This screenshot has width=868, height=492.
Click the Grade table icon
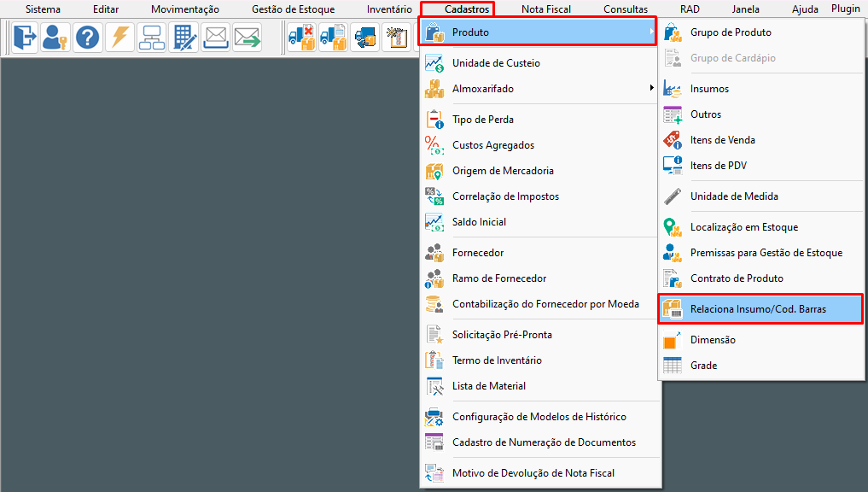point(673,365)
